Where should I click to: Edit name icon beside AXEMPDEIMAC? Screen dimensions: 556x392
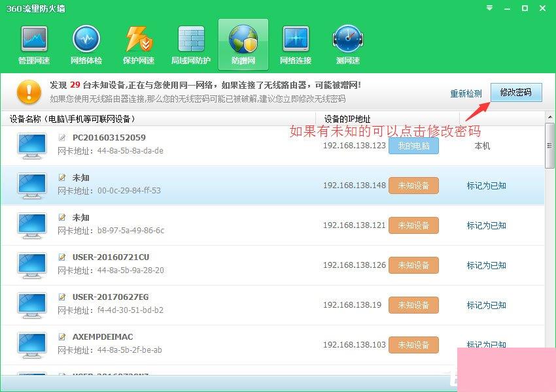(x=62, y=336)
